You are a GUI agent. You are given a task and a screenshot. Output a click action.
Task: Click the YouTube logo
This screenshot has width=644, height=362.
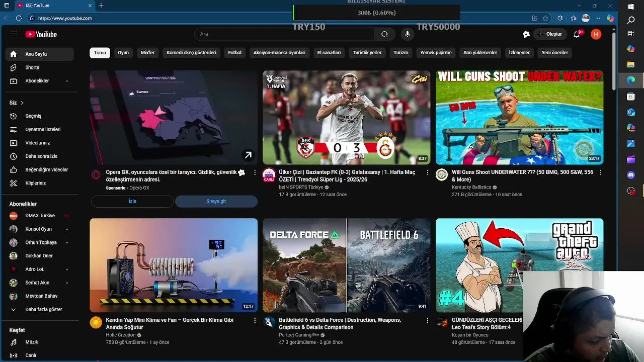[x=41, y=34]
